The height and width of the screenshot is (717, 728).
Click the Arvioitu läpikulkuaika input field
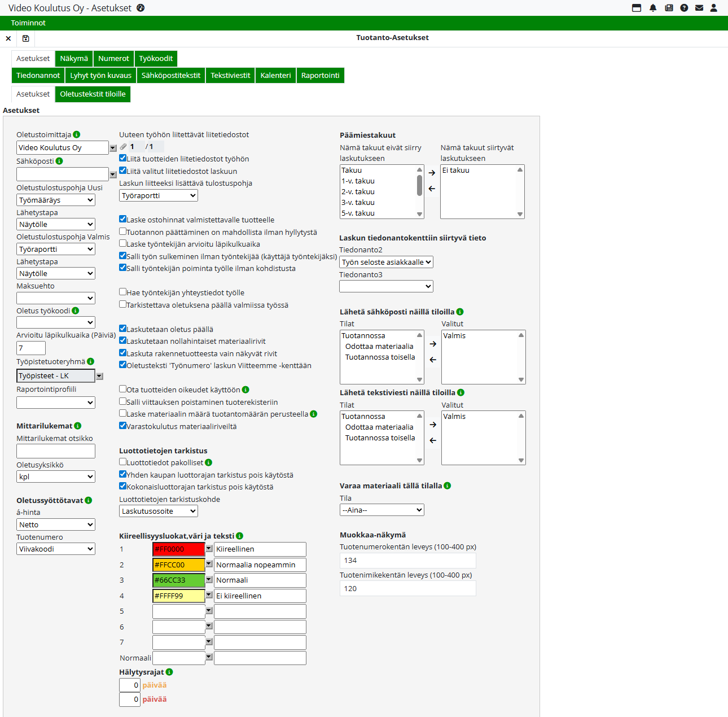[31, 348]
